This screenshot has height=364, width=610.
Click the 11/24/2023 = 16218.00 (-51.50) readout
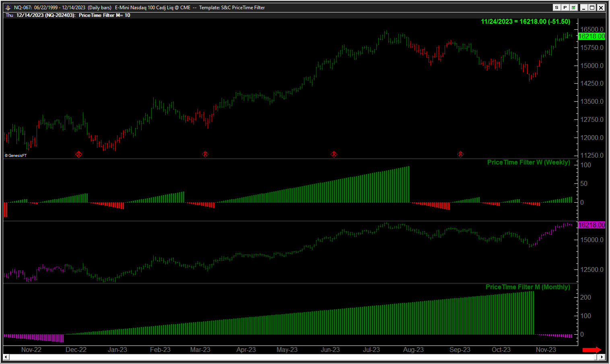tap(526, 21)
